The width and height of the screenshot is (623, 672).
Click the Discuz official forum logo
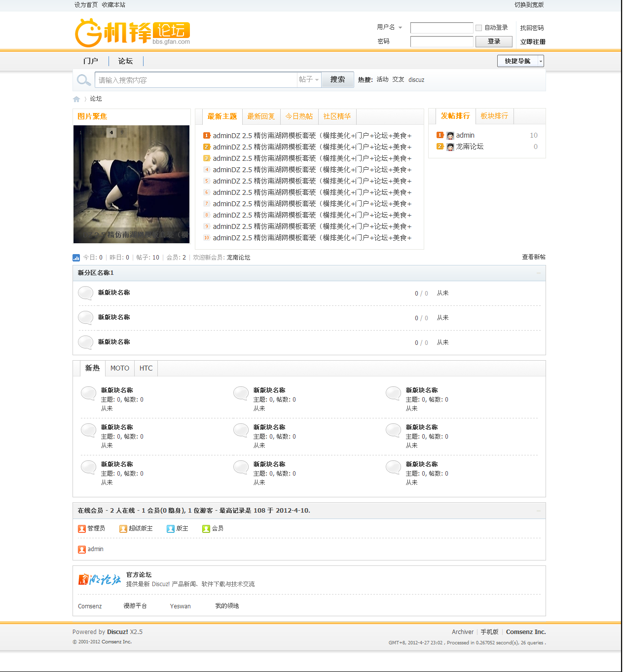point(99,580)
